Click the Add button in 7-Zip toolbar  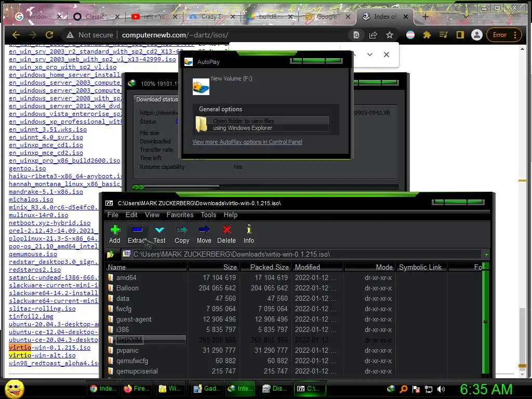[115, 234]
